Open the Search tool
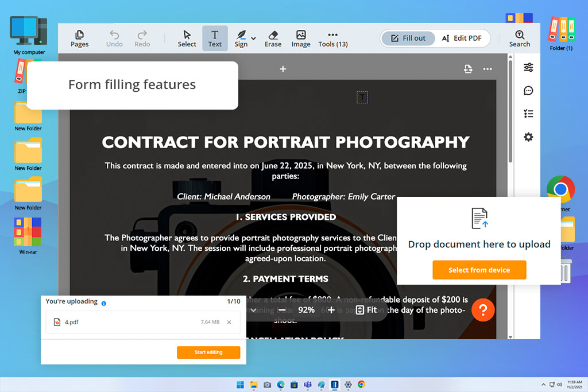 (x=519, y=38)
